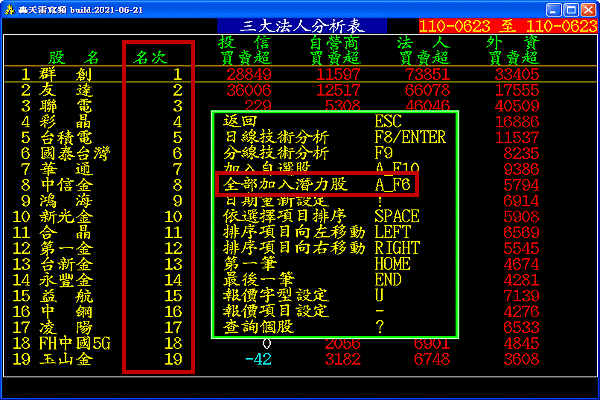The width and height of the screenshot is (600, 400).
Task: Click 友達 投信 value 36006
Action: pos(249,90)
